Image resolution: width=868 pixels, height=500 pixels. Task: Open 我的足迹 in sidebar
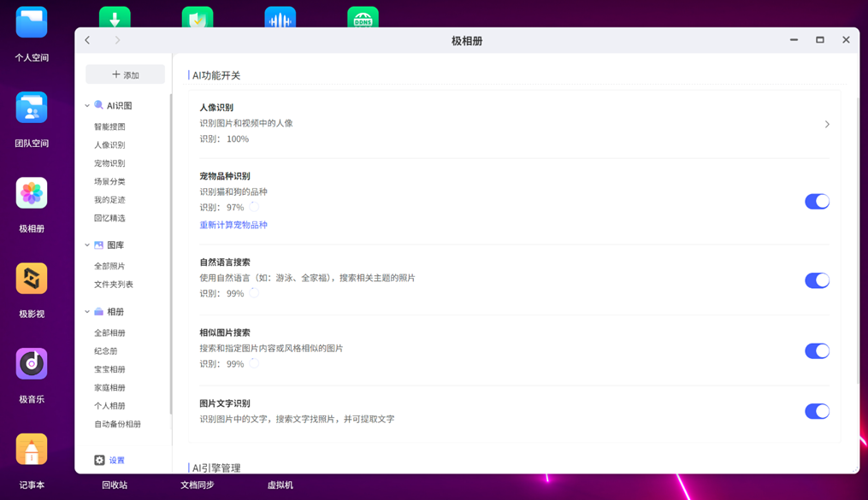pyautogui.click(x=109, y=200)
